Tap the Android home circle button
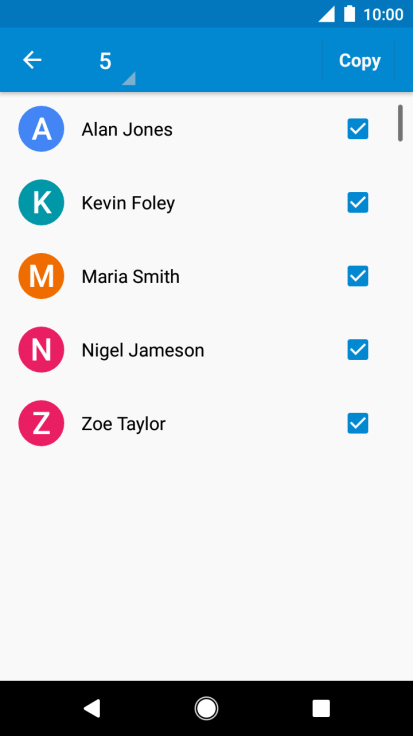The height and width of the screenshot is (736, 413). (206, 708)
